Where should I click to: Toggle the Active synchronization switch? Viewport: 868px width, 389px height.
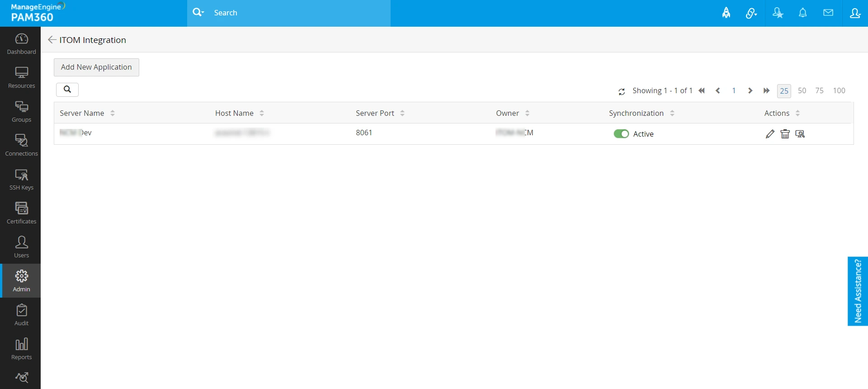tap(621, 134)
